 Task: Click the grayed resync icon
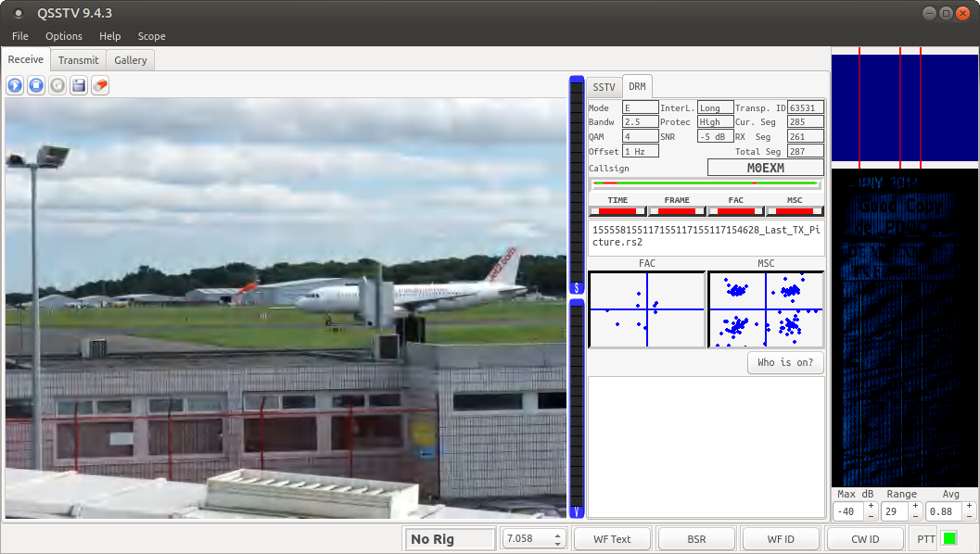click(x=57, y=85)
